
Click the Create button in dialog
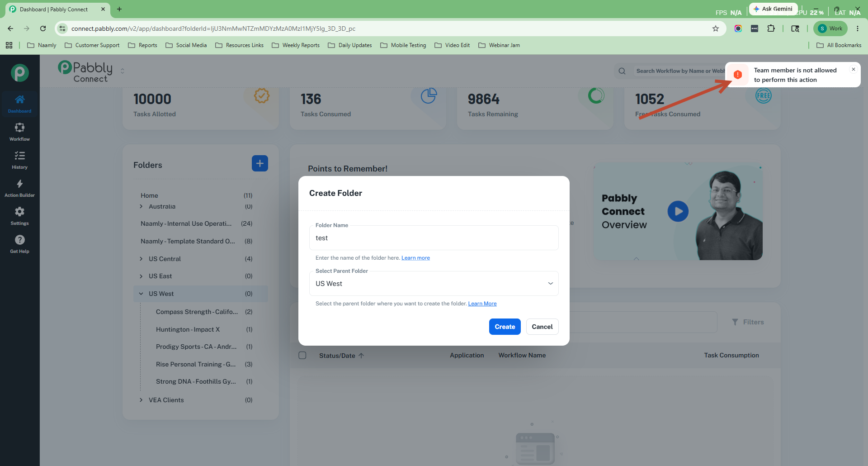505,327
